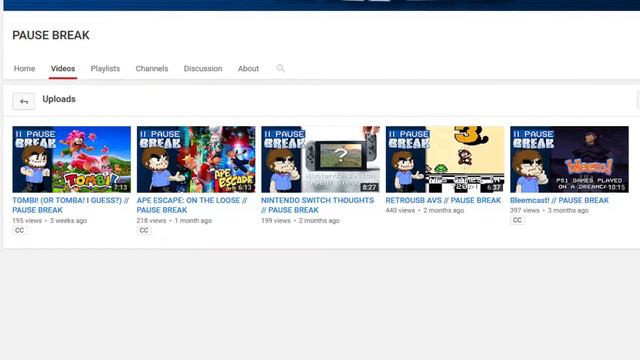The height and width of the screenshot is (360, 640).
Task: Click NINTENDO SWITCH THOUGHTS title link
Action: [x=318, y=205]
